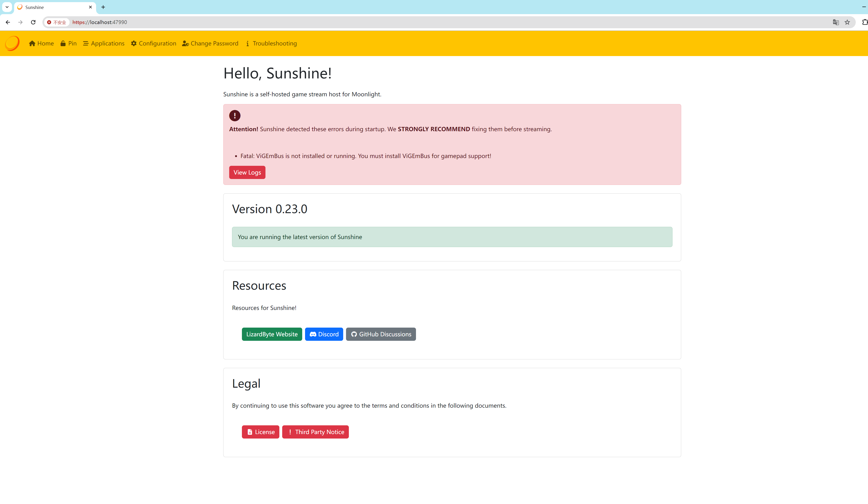Open the Discord link button
This screenshot has width=868, height=504.
[324, 334]
